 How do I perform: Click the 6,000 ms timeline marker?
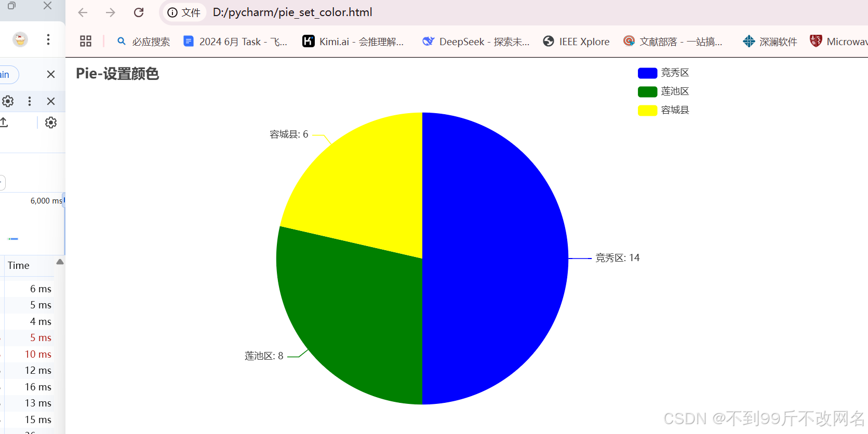tap(46, 201)
